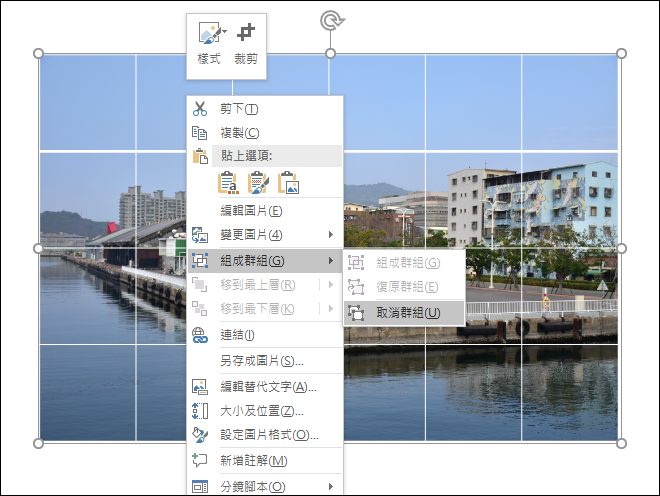Click the send-to-back icon

pos(200,309)
